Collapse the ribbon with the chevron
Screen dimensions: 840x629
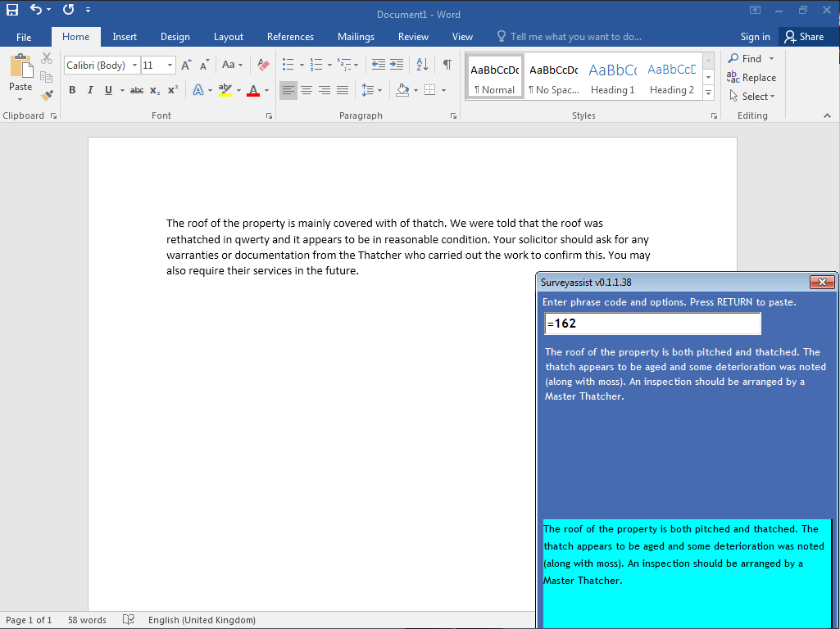point(827,115)
